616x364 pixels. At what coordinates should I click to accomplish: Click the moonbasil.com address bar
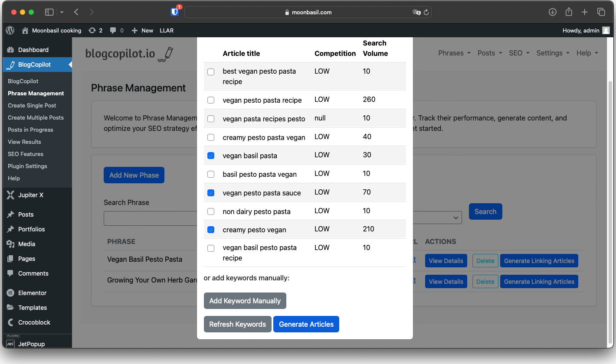click(308, 12)
